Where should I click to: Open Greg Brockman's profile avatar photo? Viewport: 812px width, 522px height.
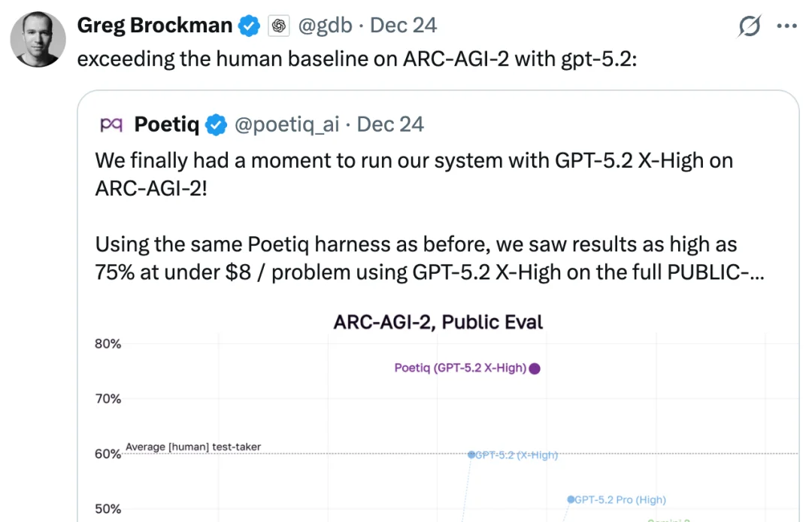38,39
